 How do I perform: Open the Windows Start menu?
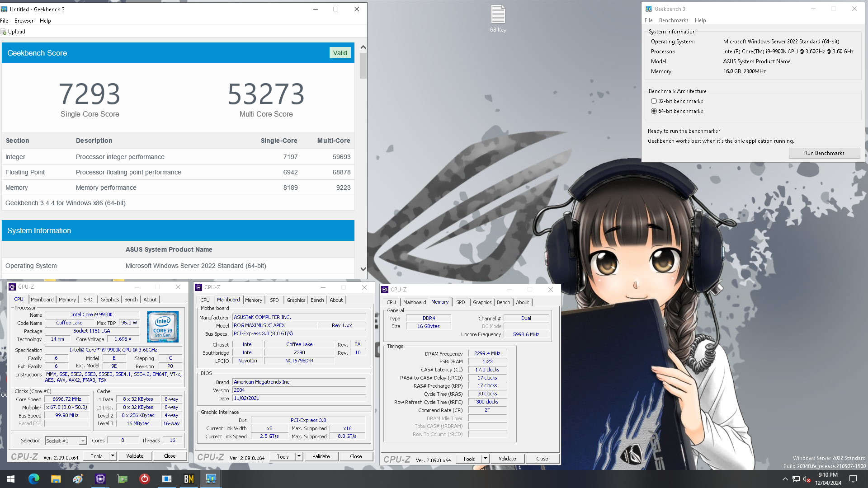point(11,479)
